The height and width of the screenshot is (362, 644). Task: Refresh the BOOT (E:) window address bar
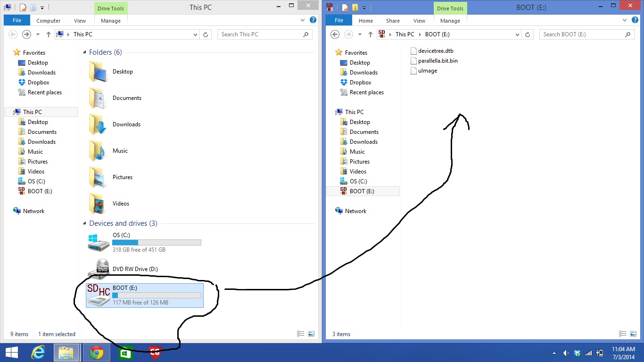click(527, 34)
